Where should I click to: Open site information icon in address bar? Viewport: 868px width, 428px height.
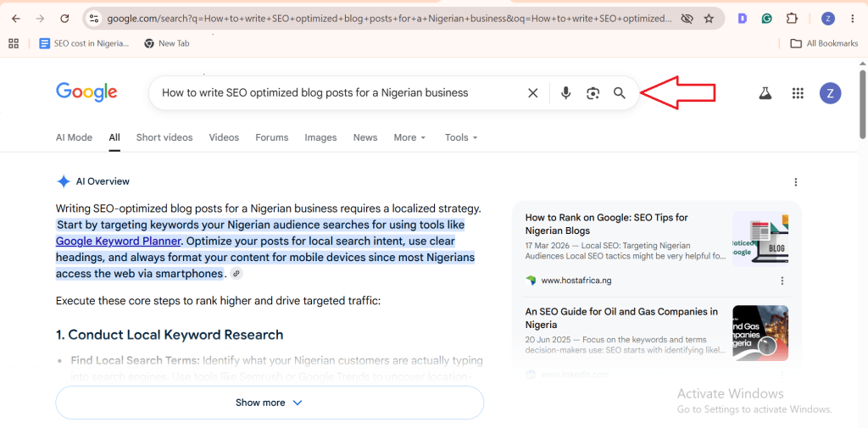point(94,19)
